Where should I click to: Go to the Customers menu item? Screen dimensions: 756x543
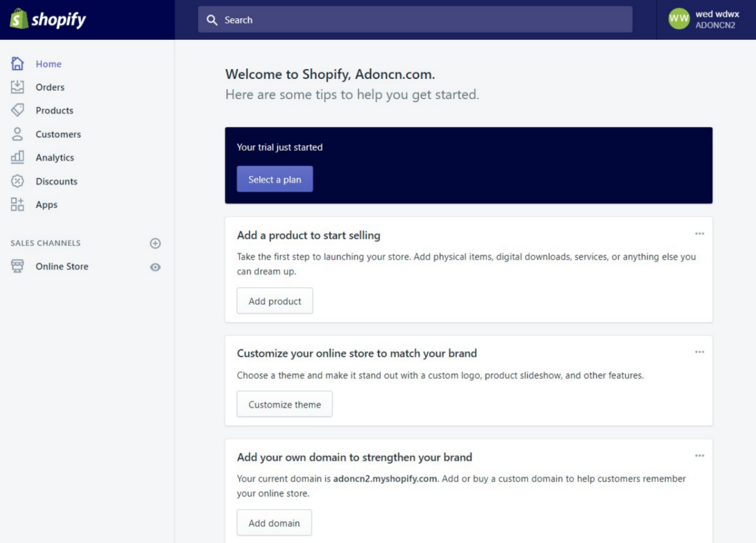[58, 134]
